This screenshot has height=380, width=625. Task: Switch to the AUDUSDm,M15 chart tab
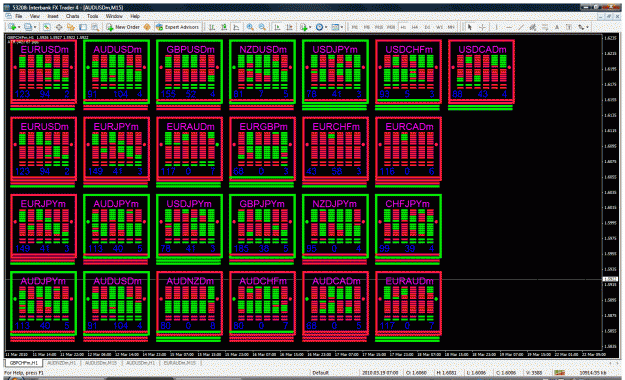[x=101, y=363]
